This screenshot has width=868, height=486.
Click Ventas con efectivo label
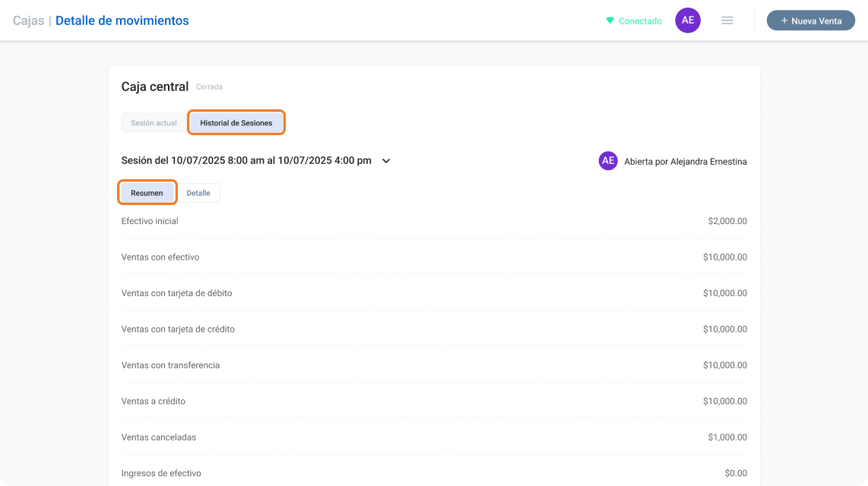click(x=160, y=257)
